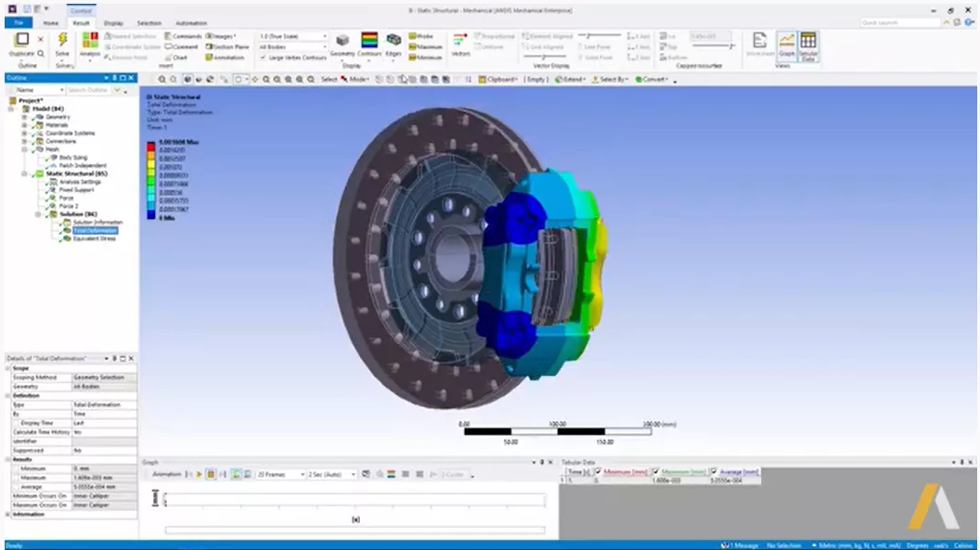980x550 pixels.
Task: Toggle the Minimum [mm] checkbox in Tabular Data
Action: 599,472
